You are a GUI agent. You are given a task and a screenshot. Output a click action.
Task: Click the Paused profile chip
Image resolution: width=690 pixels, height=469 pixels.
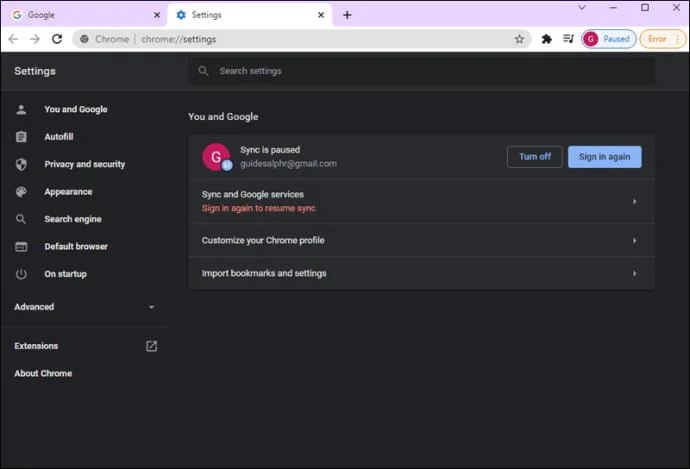coord(609,39)
